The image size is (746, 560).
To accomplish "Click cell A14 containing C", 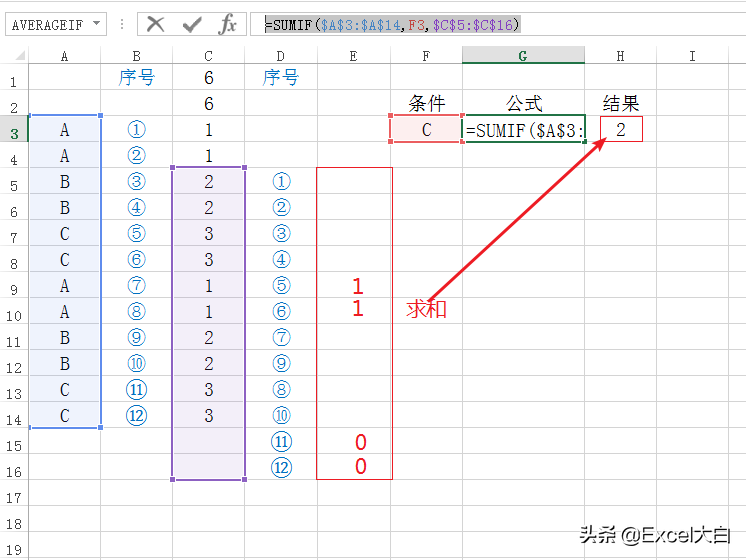I will [65, 415].
